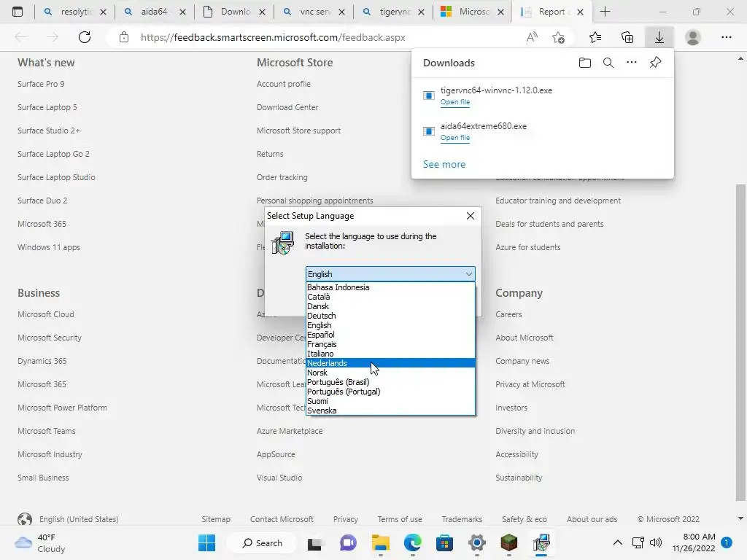The image size is (747, 560).
Task: Click the Downloads toolbar icon
Action: (x=659, y=37)
